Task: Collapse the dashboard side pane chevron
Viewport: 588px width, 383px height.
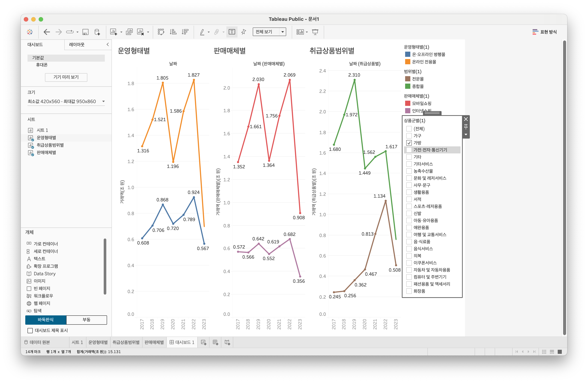Action: click(x=107, y=44)
